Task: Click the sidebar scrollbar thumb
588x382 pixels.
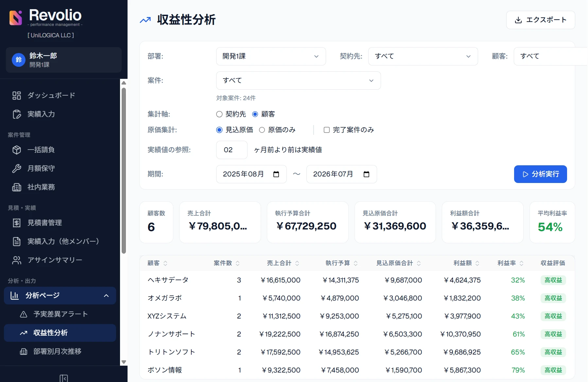Action: click(124, 171)
